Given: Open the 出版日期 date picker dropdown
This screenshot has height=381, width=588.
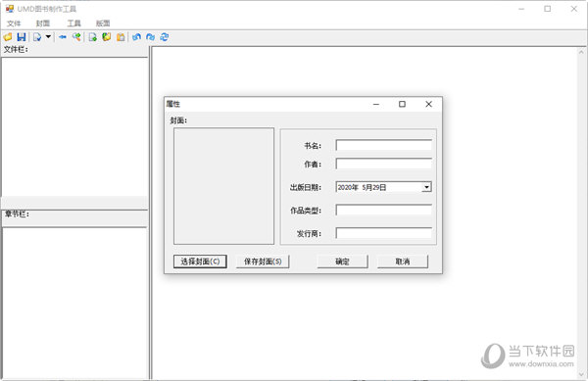Looking at the screenshot, I should 426,187.
